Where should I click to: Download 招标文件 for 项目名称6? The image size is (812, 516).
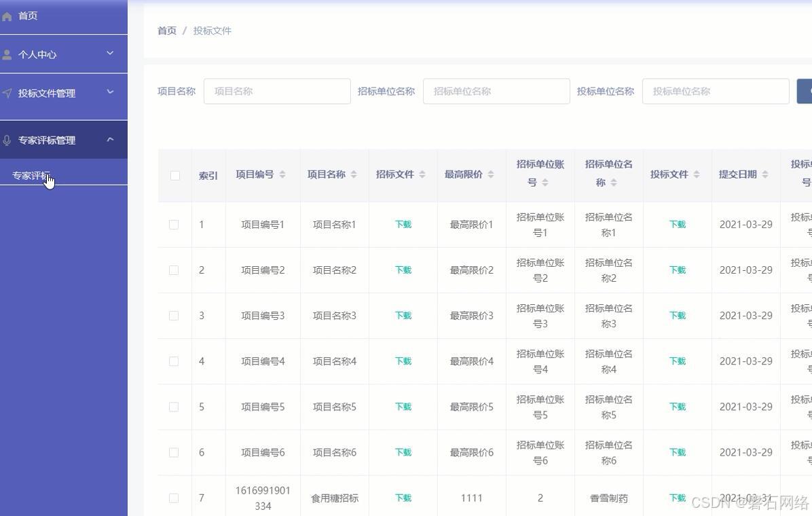pyautogui.click(x=403, y=452)
